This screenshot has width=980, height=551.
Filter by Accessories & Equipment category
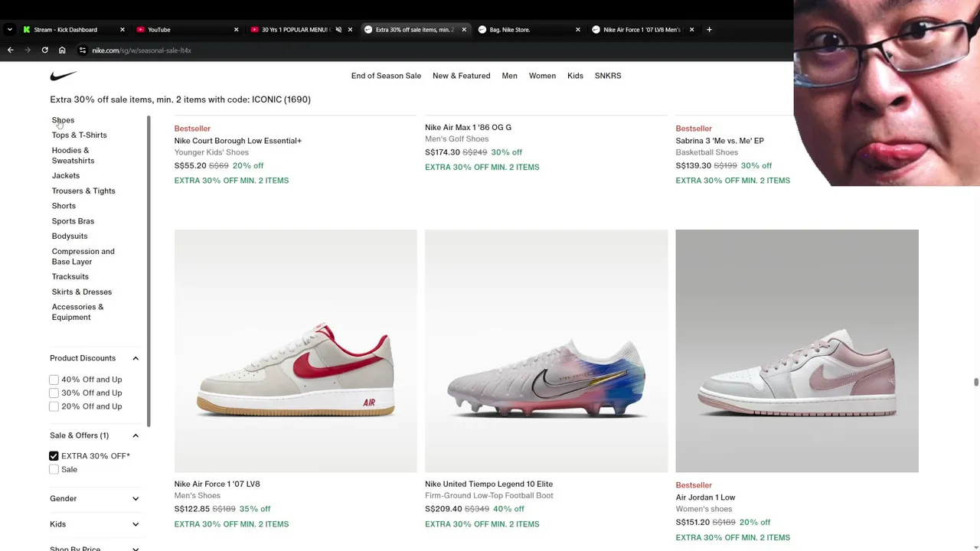[77, 312]
